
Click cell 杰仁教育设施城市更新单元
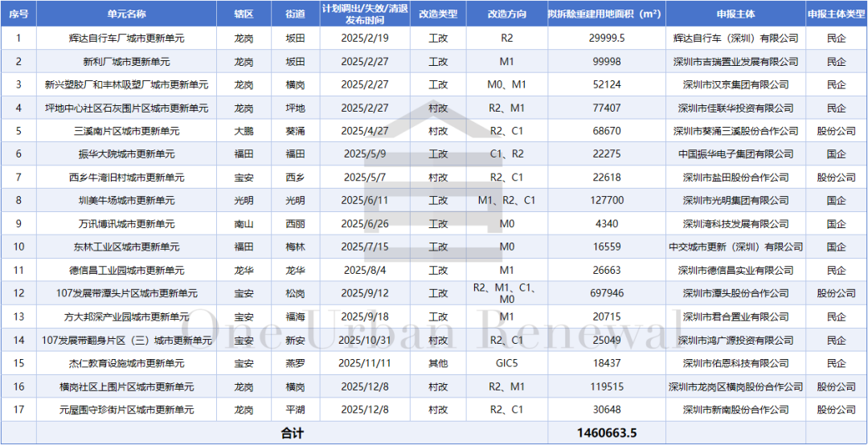point(126,364)
